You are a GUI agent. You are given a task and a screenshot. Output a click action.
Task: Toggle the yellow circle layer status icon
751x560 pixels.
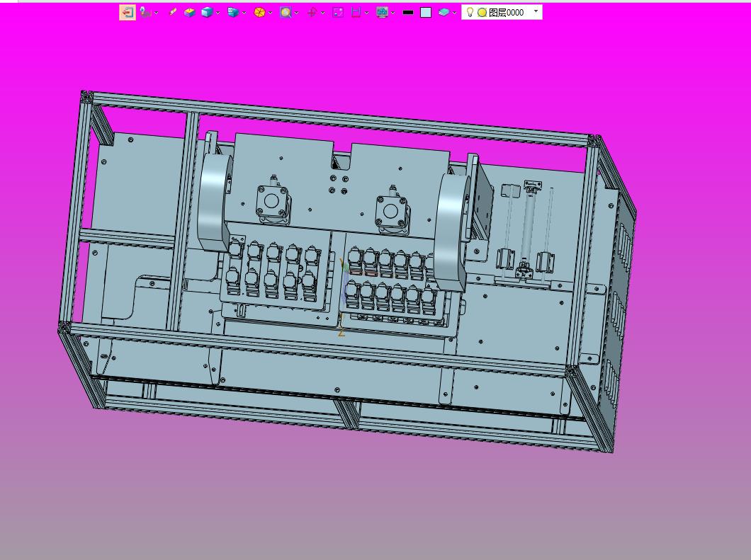click(x=482, y=13)
